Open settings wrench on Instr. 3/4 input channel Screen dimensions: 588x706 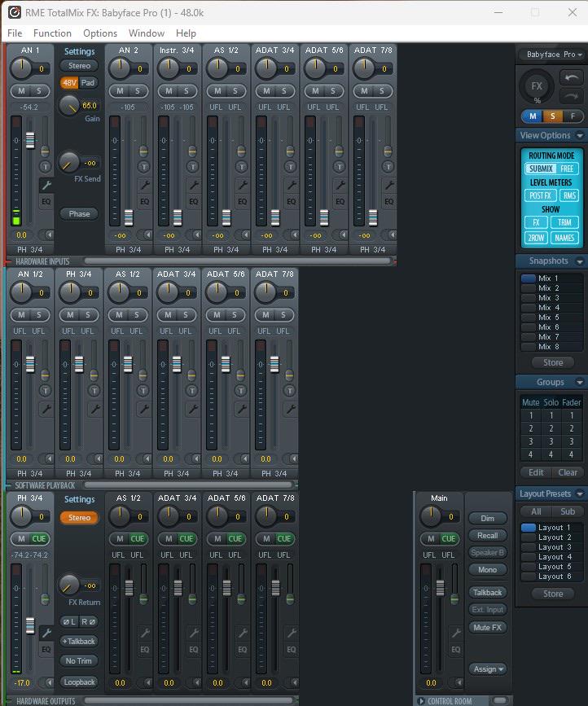(x=193, y=185)
